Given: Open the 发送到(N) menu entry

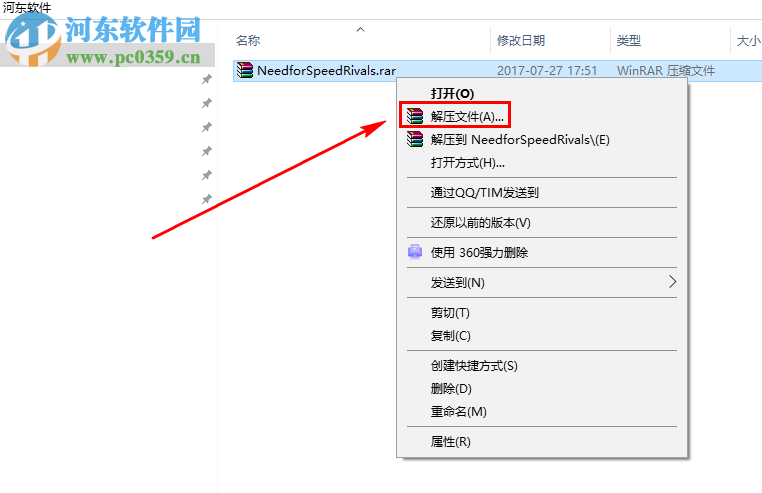Looking at the screenshot, I should click(x=457, y=282).
